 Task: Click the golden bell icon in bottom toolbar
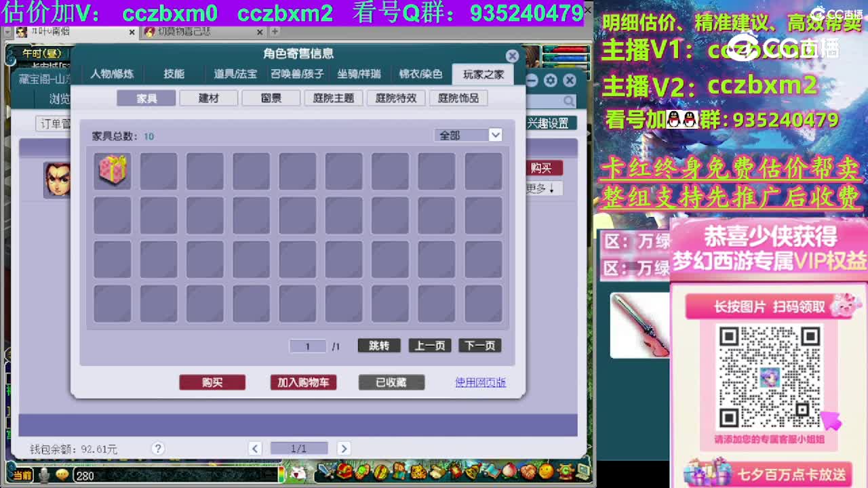click(x=473, y=471)
